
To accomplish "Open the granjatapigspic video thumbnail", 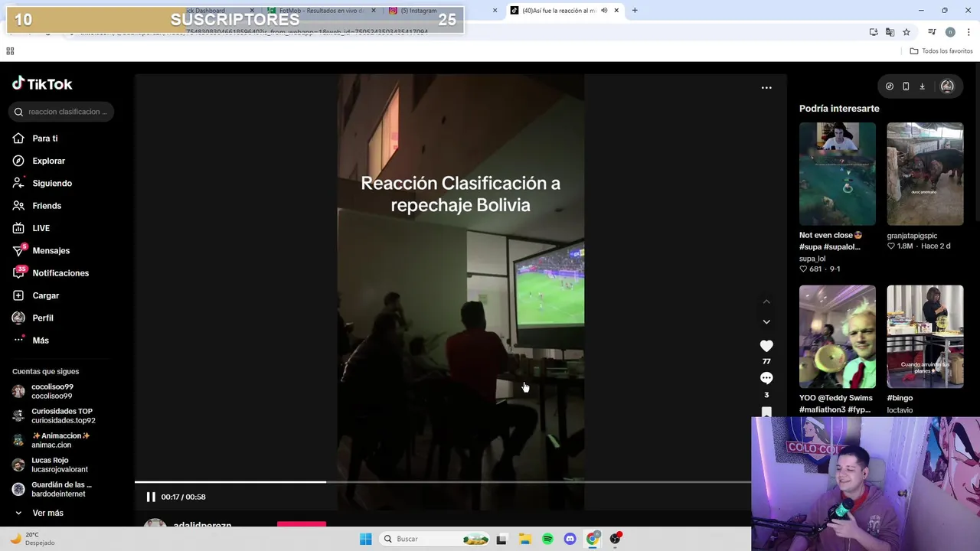I will coord(925,174).
